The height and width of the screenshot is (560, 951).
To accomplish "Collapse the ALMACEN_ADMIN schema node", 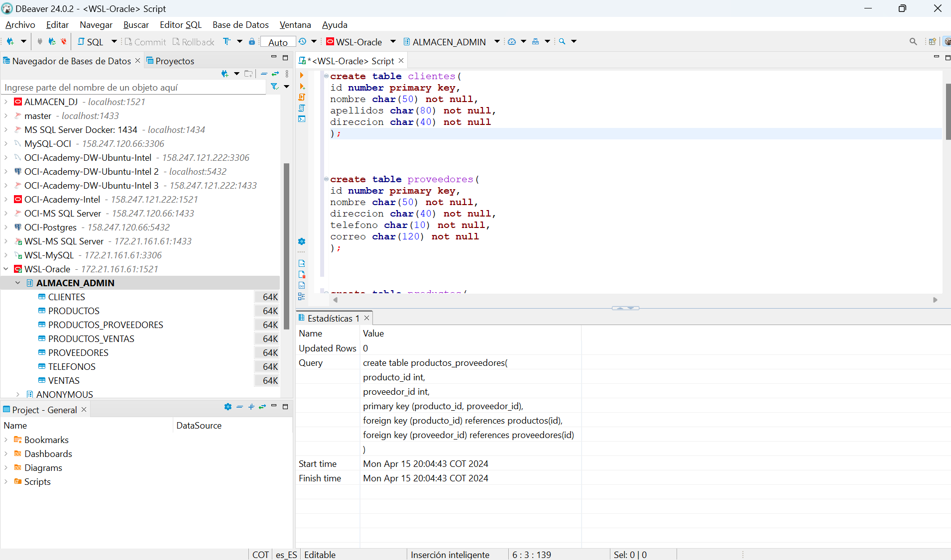I will 18,283.
